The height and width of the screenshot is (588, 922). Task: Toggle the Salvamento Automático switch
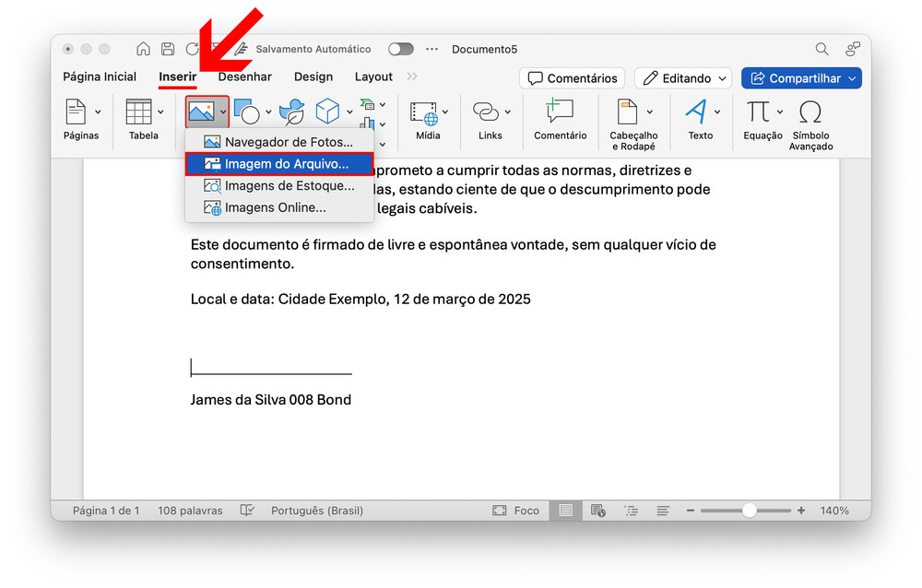coord(400,49)
